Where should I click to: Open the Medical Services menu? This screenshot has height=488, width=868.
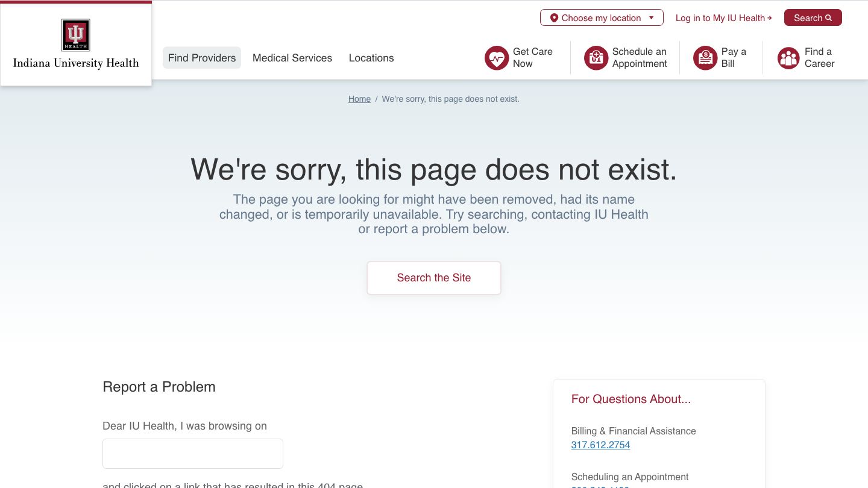(292, 58)
